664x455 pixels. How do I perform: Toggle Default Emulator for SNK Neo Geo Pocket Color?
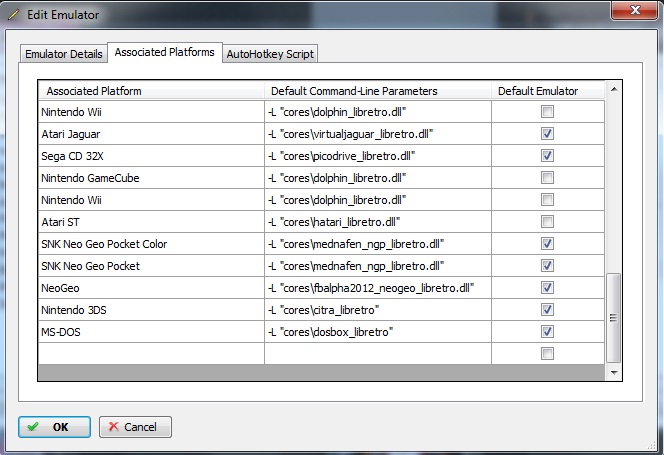click(547, 244)
